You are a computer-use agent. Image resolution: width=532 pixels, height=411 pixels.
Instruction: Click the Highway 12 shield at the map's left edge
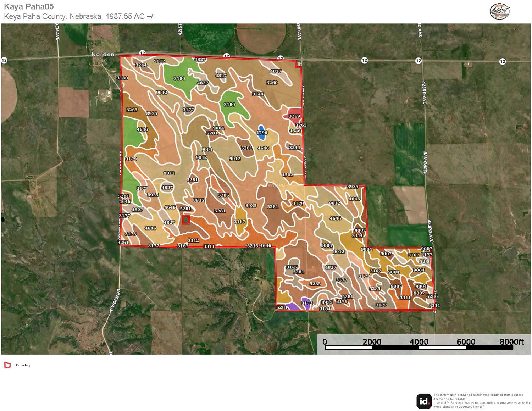click(x=4, y=60)
